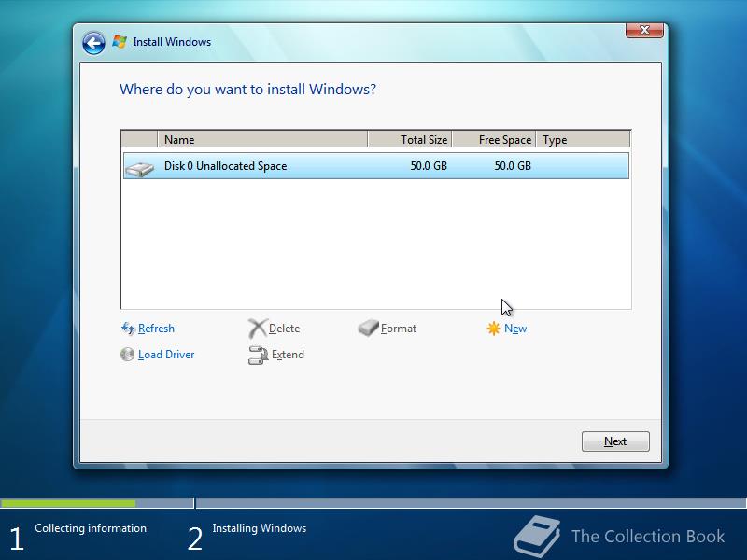This screenshot has width=747, height=560.
Task: Sort by the Total Size column header
Action: [410, 139]
